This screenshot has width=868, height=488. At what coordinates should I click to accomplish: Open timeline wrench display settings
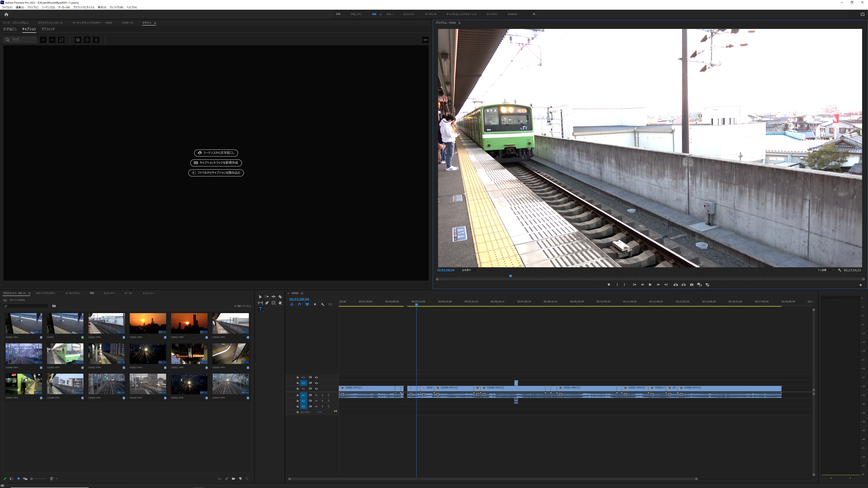click(x=323, y=305)
